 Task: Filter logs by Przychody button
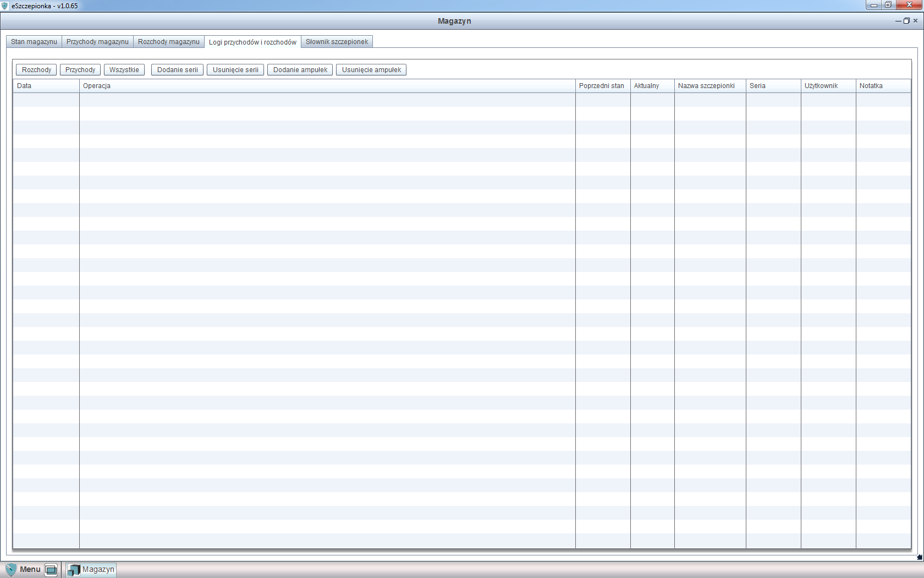click(80, 70)
